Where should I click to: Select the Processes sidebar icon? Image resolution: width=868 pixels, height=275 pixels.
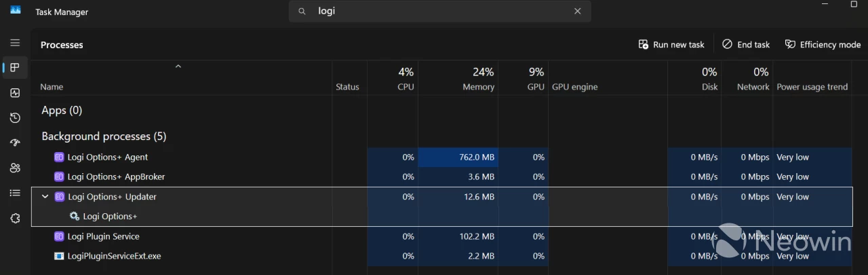click(x=15, y=67)
